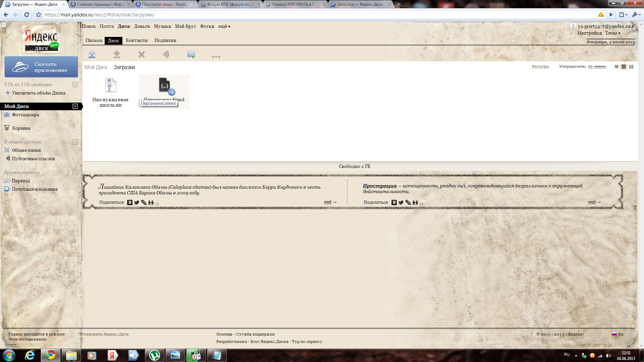Open the Корзина trash in sidebar
Viewport: 644px width, 362px height.
point(21,128)
